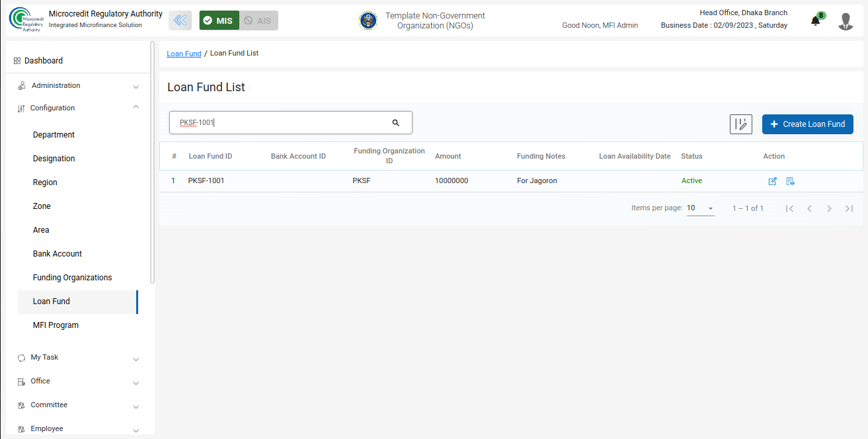Click the Active status cell
868x439 pixels.
691,180
